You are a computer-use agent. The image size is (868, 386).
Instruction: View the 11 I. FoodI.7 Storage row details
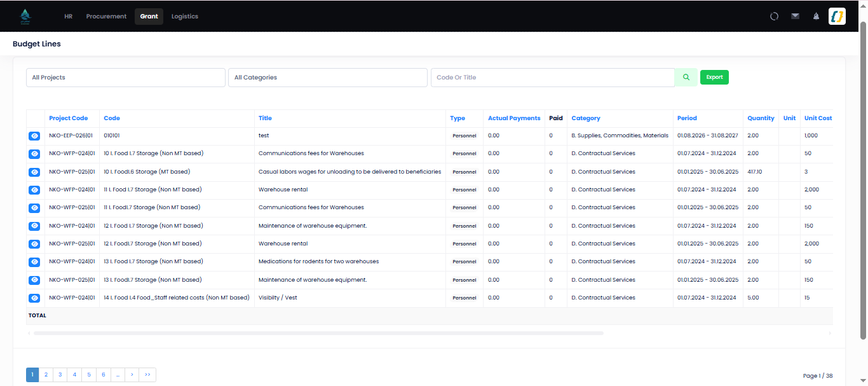(34, 208)
